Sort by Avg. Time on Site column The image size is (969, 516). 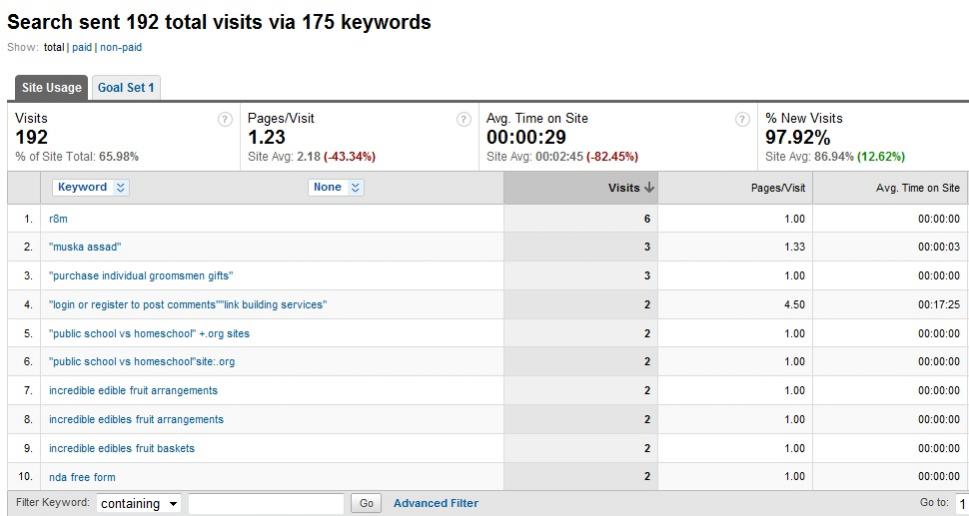(x=917, y=187)
